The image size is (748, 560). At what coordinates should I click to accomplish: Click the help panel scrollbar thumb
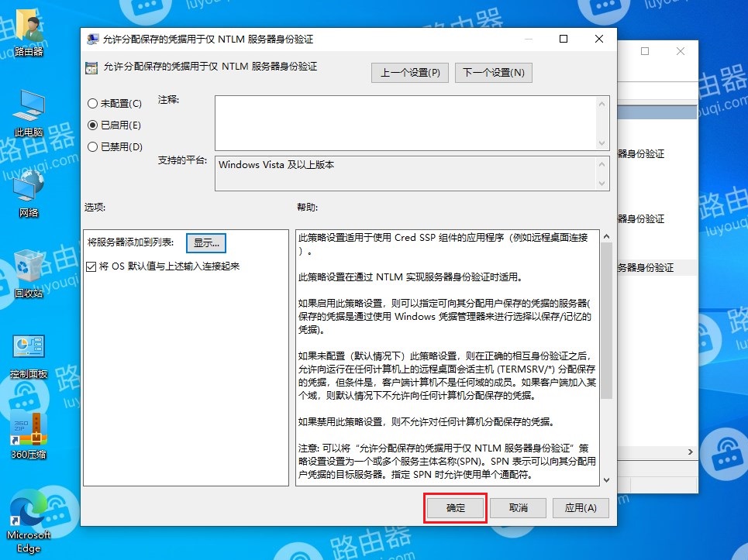pos(606,320)
